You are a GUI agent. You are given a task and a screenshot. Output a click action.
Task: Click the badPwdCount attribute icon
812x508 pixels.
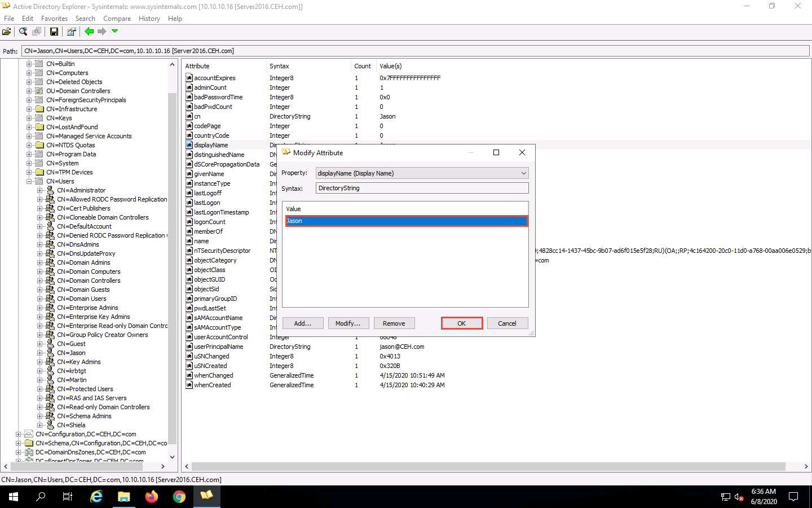point(189,107)
